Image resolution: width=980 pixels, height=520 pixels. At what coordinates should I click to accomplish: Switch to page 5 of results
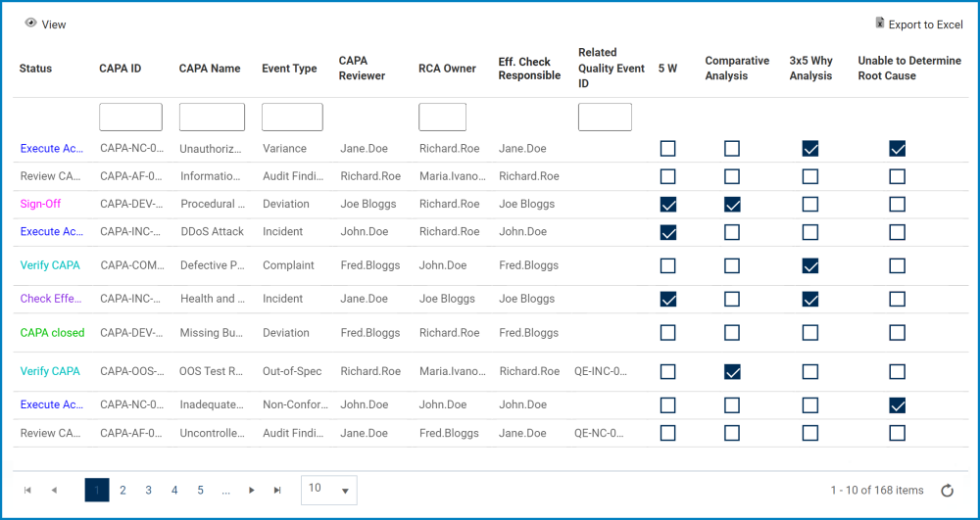tap(200, 491)
